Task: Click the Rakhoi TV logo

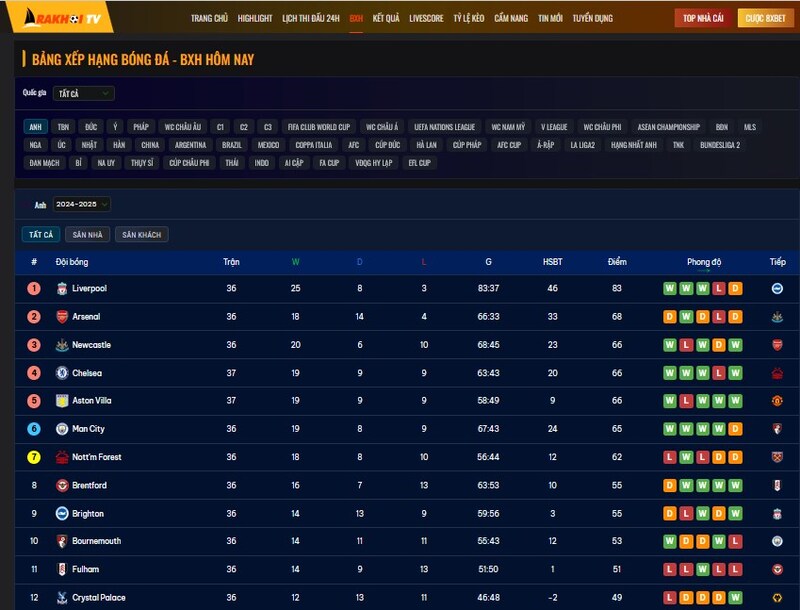Action: coord(61,17)
